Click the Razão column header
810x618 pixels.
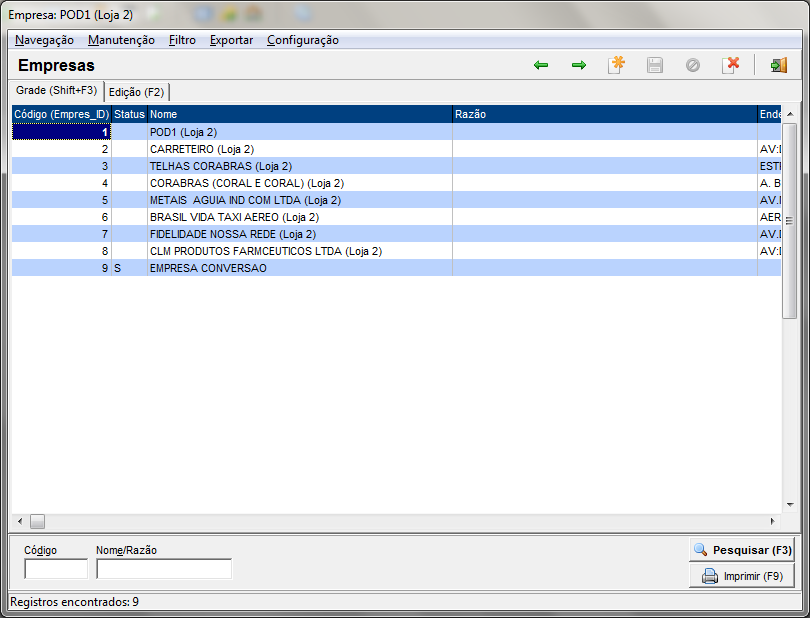(x=605, y=114)
